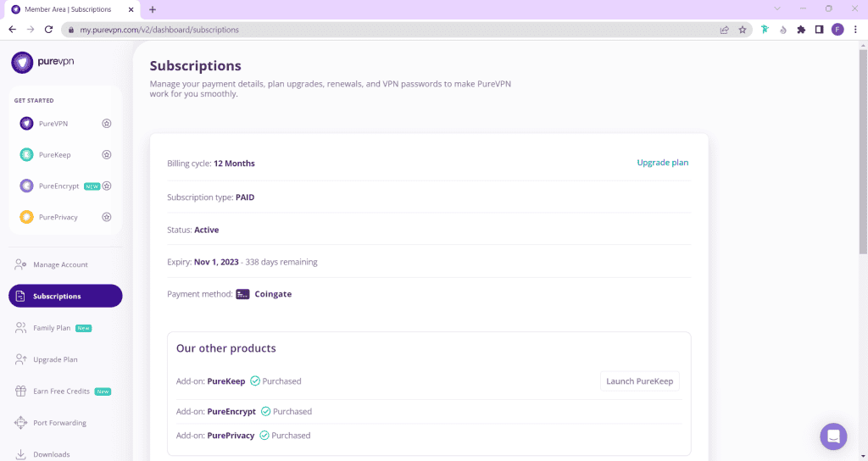868x461 pixels.
Task: Expand the tab search chevron in the title bar
Action: click(777, 8)
